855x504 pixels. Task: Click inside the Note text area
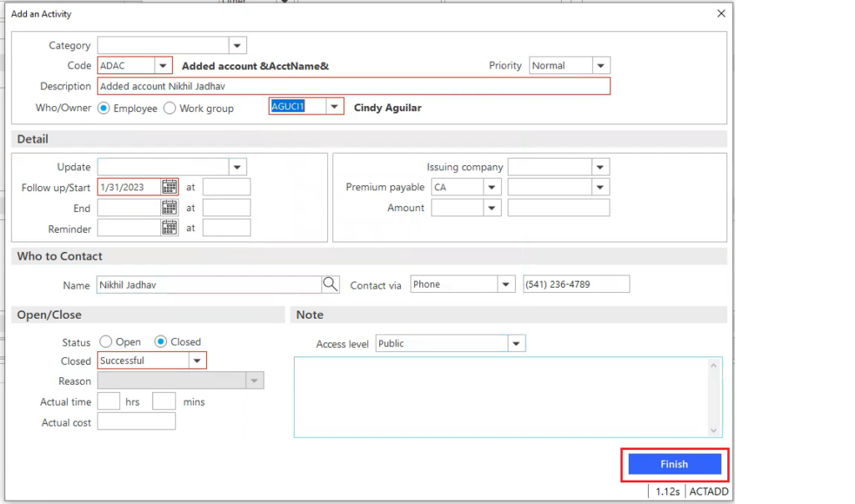click(501, 397)
